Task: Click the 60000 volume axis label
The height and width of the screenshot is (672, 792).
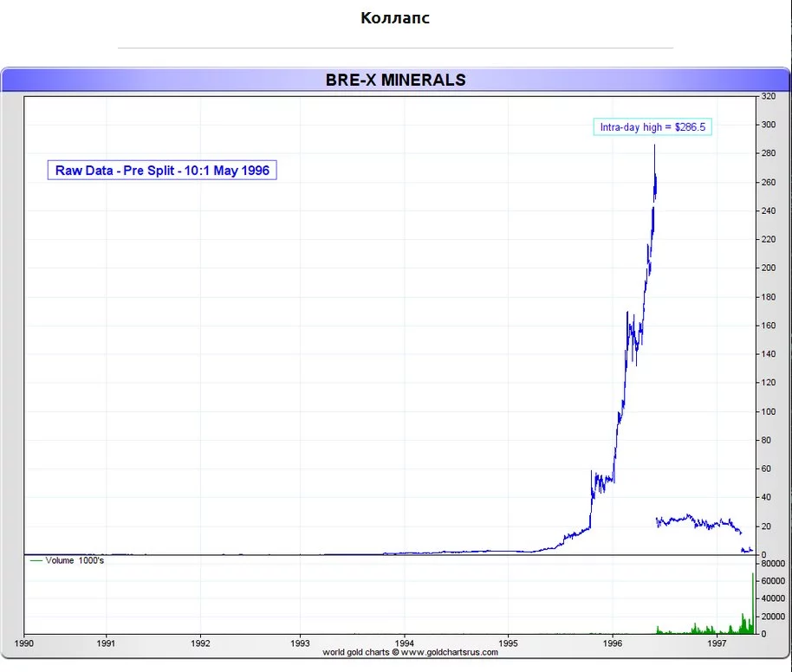Action: point(773,581)
